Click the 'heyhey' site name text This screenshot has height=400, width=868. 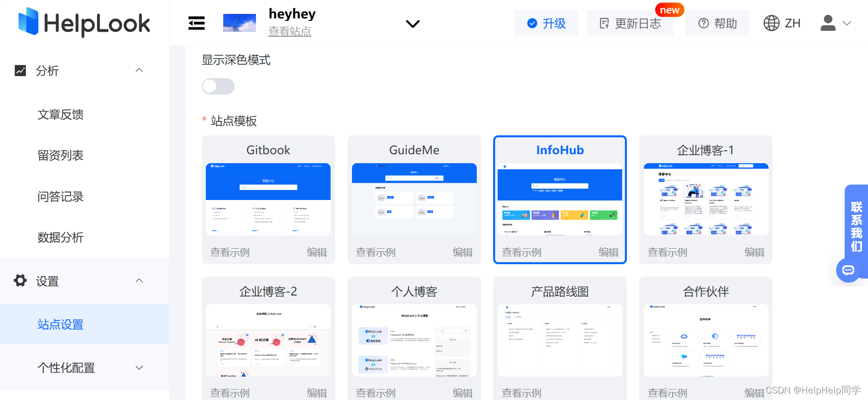[x=292, y=14]
